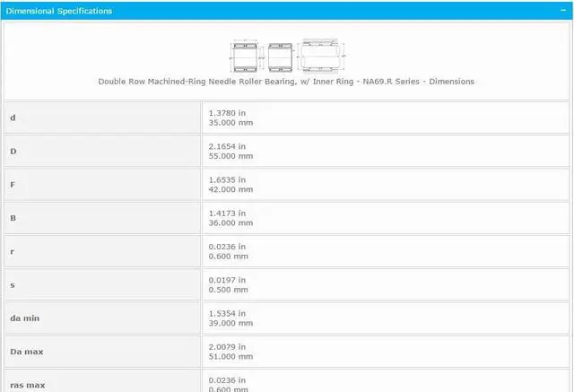Select the D outer diameter label
Screen dimensions: 574x392
[13, 151]
